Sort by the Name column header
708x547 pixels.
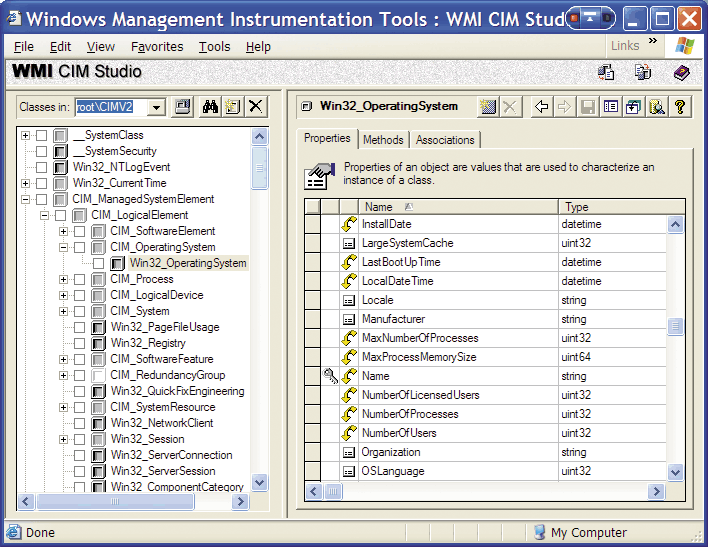[x=458, y=207]
